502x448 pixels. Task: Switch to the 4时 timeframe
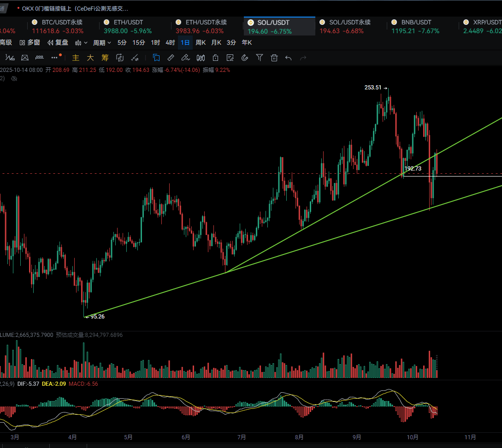(x=170, y=43)
